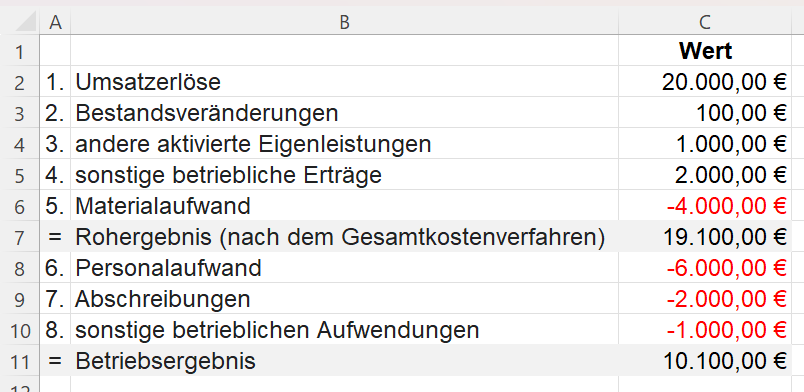
Task: Click the Wert header cell
Action: [x=705, y=51]
